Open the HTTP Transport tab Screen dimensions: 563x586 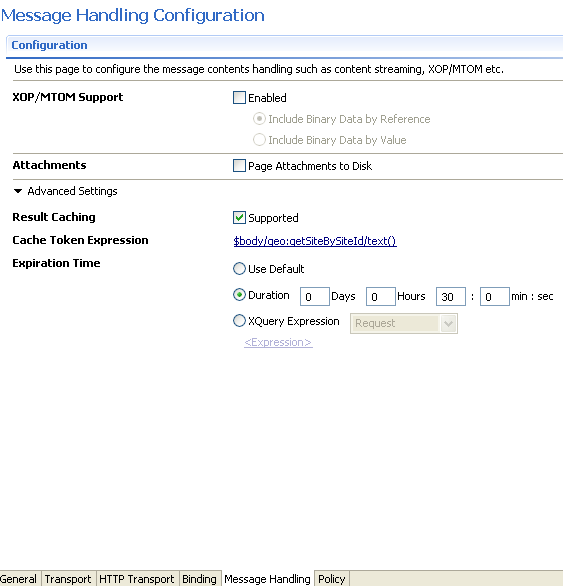click(137, 579)
